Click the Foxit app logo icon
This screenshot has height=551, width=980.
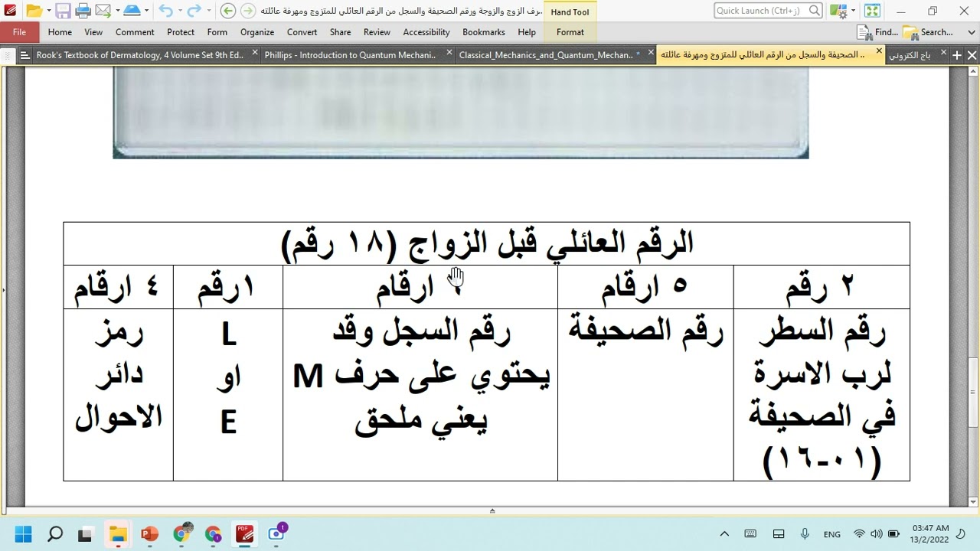point(10,11)
